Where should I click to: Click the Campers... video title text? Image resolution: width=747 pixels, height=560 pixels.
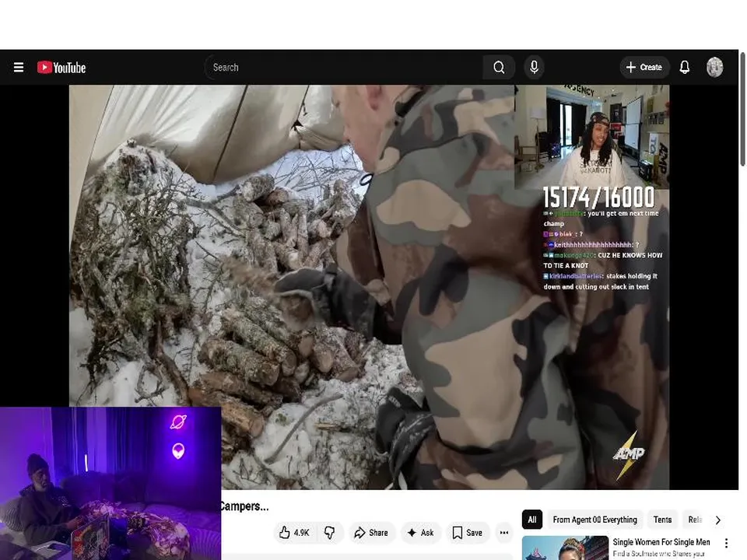[245, 506]
